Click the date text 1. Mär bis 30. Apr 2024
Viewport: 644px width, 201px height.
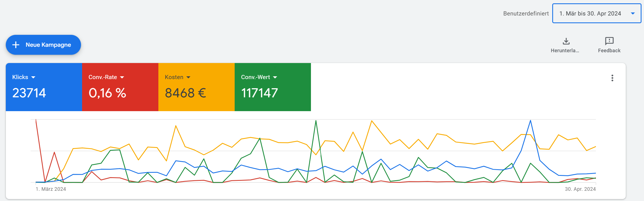tap(590, 14)
